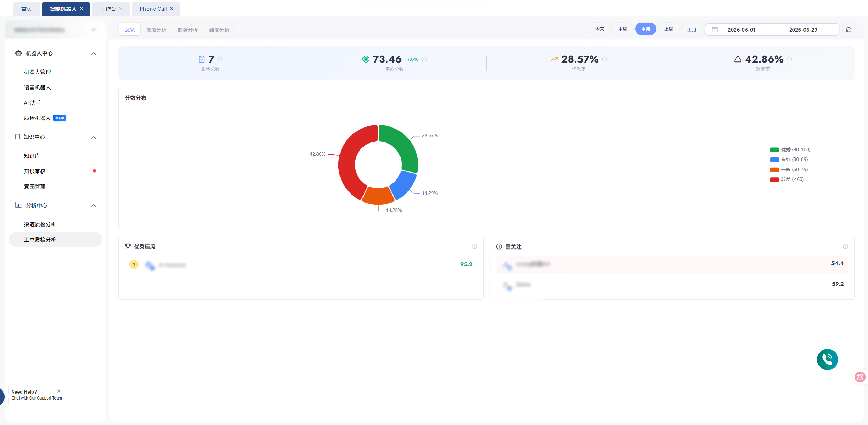Viewport: 868px width, 425px height.
Task: Open 知识库 in sidebar
Action: pos(32,156)
